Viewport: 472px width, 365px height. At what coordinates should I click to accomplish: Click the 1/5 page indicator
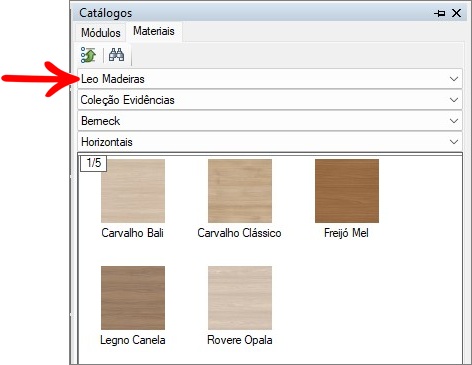point(94,163)
